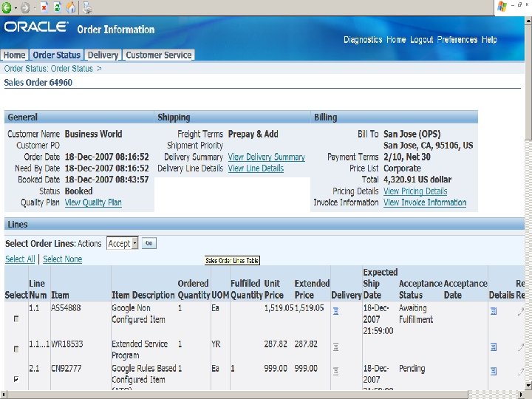Tick the checkbox for line 1.1

pos(16,318)
